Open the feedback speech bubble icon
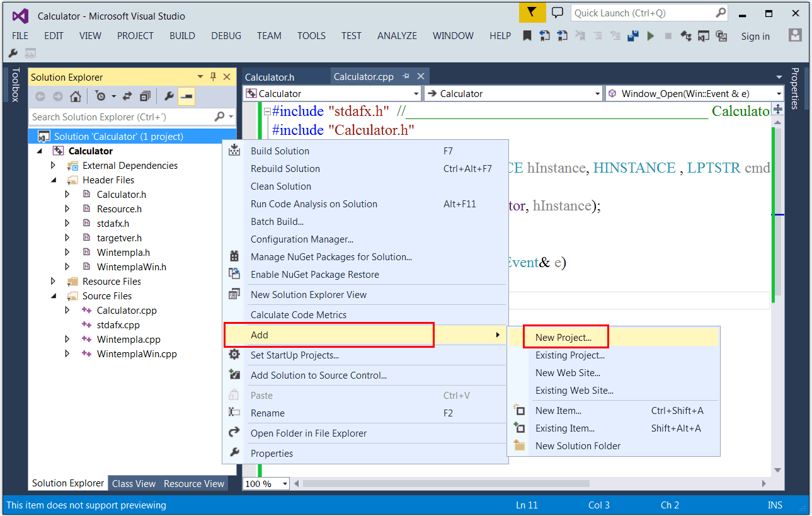This screenshot has width=812, height=516. pos(558,13)
